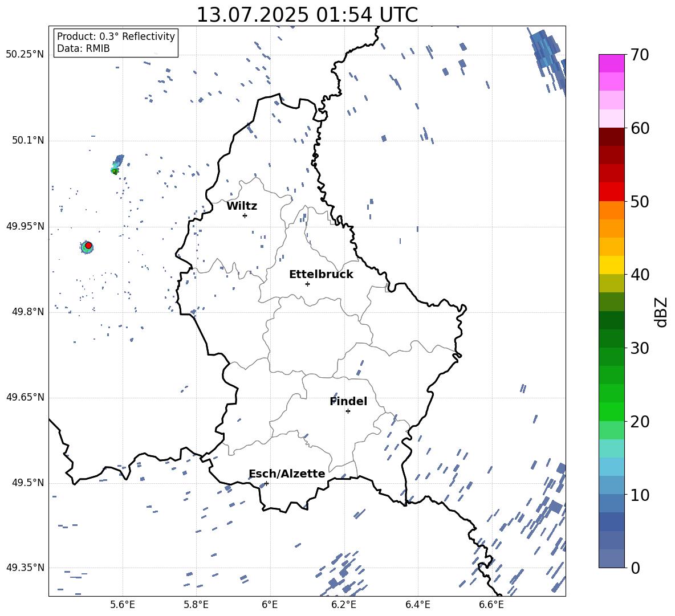Click the 49.8°N latitude label
Image resolution: width=675 pixels, height=616 pixels.
pos(28,312)
